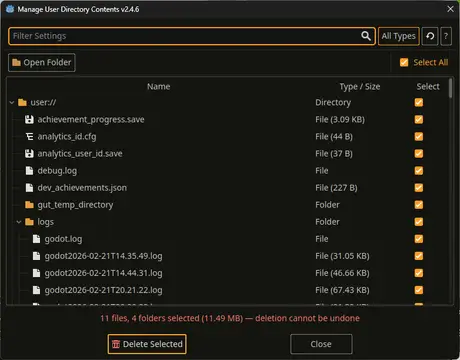Click Delete Selected button
This screenshot has width=460, height=360.
tap(147, 344)
